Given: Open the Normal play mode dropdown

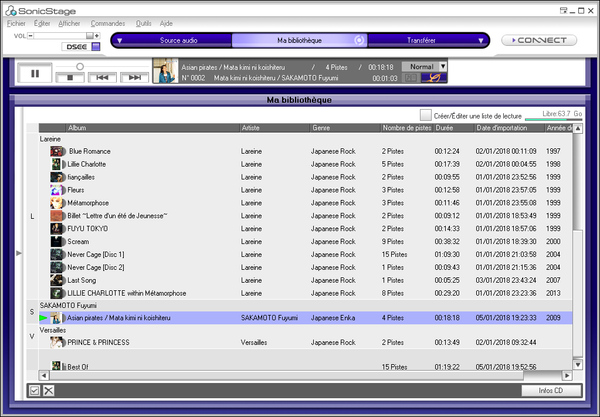Looking at the screenshot, I should tap(443, 66).
